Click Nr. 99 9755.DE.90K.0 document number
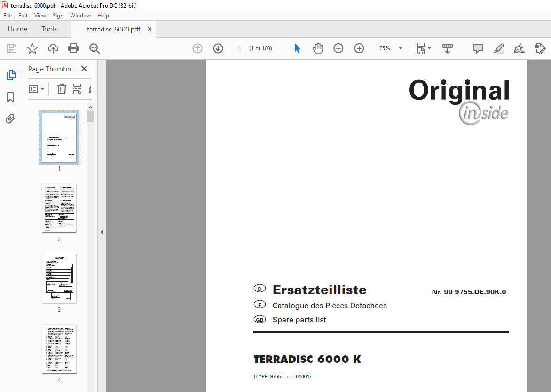Screen dimensions: 551x392 469,292
